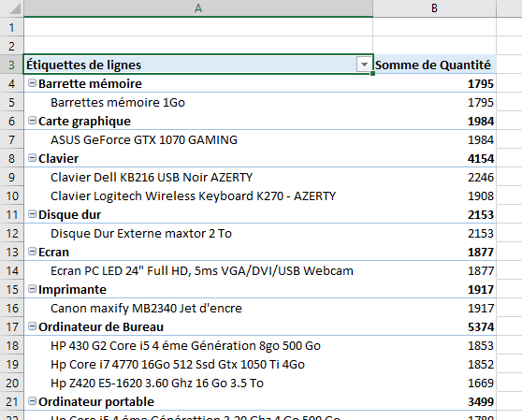Collapse the Ordinateur portable group

[32, 401]
